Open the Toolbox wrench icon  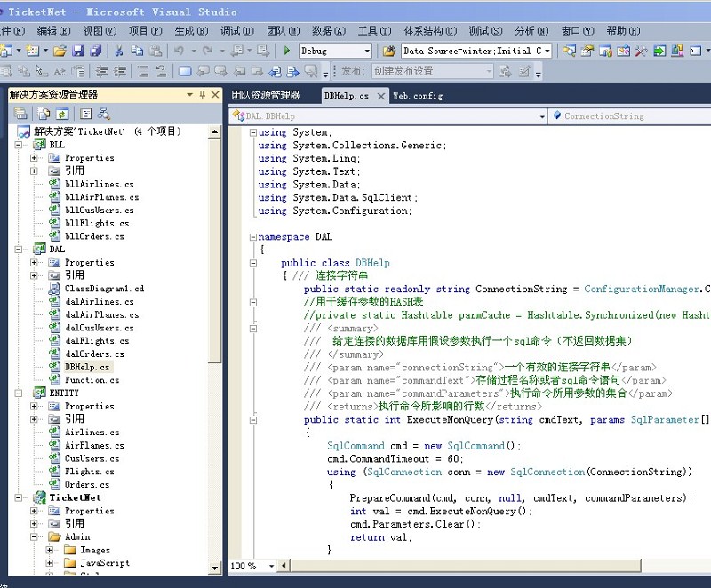click(640, 51)
